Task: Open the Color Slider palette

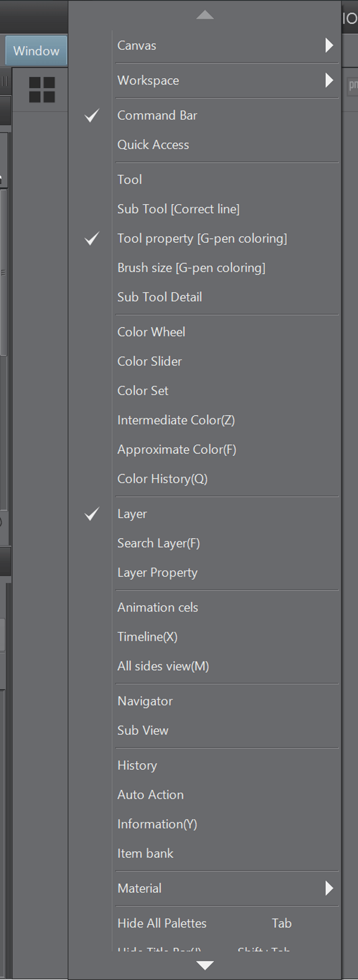Action: point(149,361)
